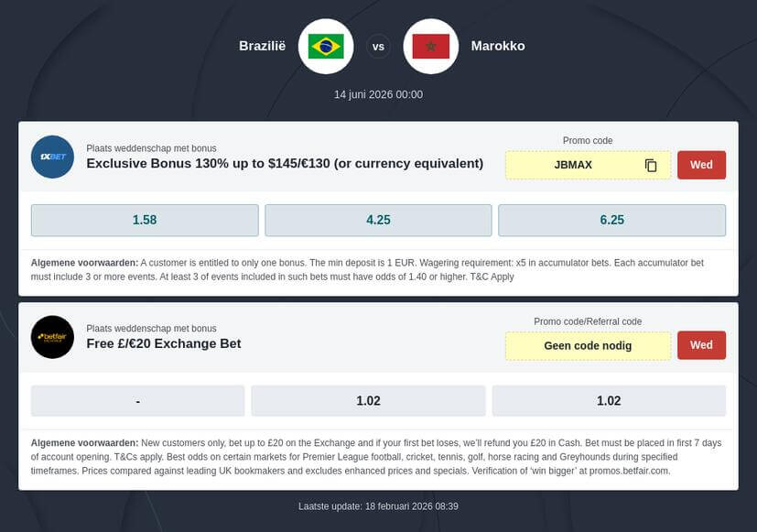
Task: Select Betfair's middle 1.02 odds
Action: pyautogui.click(x=368, y=401)
